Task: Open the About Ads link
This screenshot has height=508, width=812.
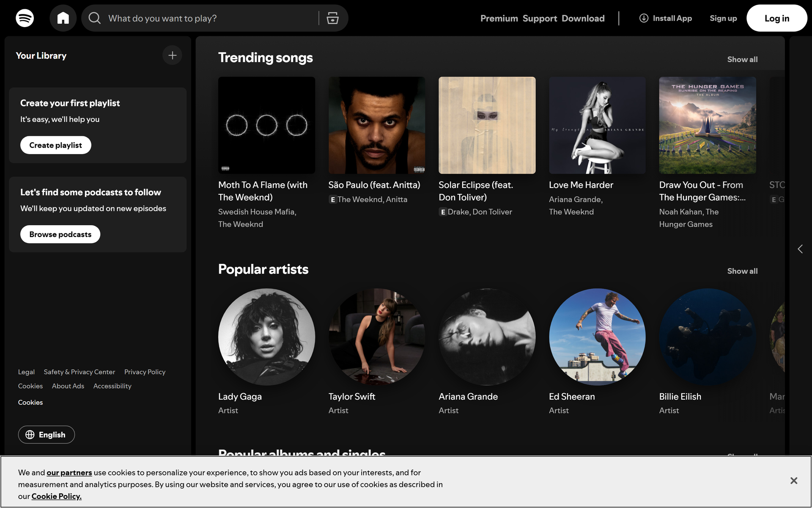Action: (68, 386)
